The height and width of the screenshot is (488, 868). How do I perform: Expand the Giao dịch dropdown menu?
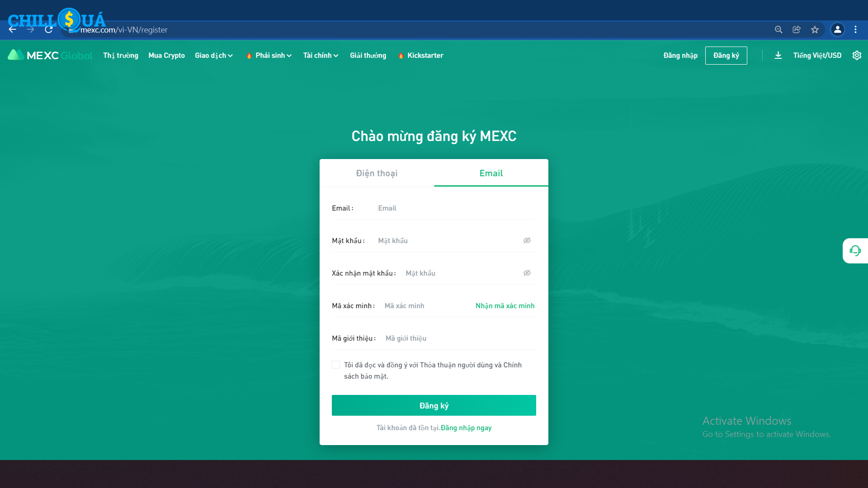(214, 55)
